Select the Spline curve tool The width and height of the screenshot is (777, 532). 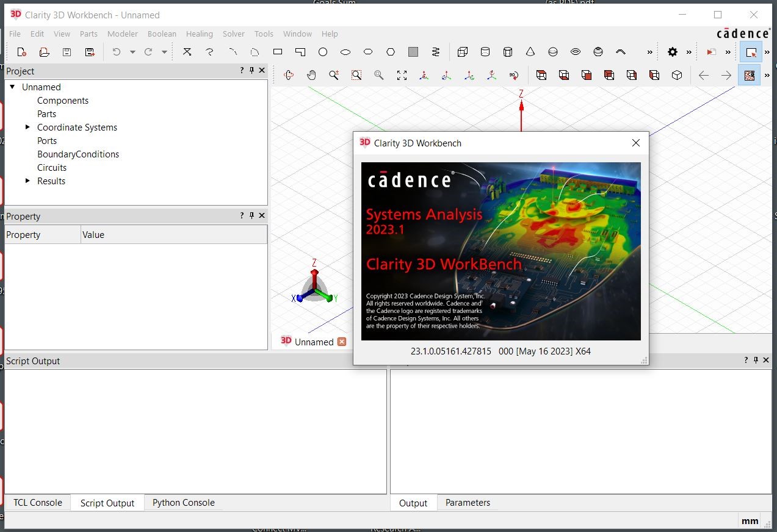pyautogui.click(x=210, y=52)
